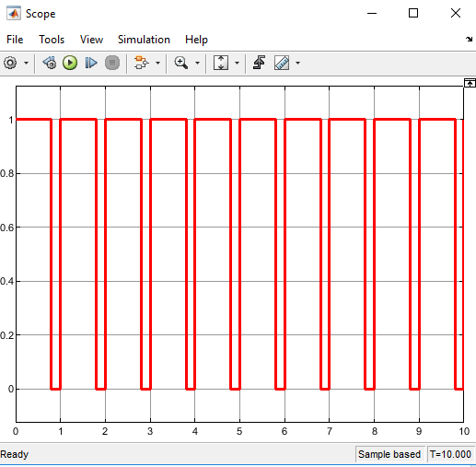Expand the Measurements dropdown arrow

(297, 63)
